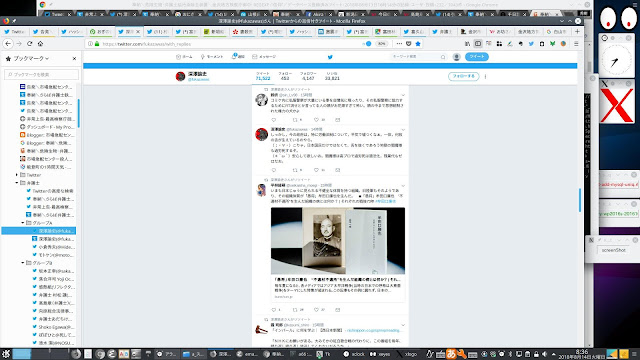Open the start menu icon on taskbar

[x=6, y=354]
